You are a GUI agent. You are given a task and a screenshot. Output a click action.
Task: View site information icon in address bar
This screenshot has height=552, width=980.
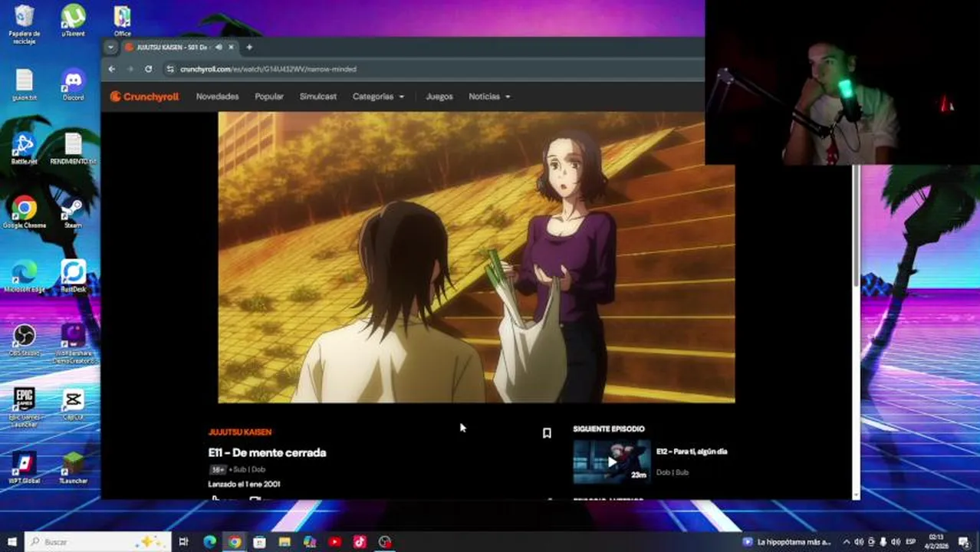[x=170, y=69]
